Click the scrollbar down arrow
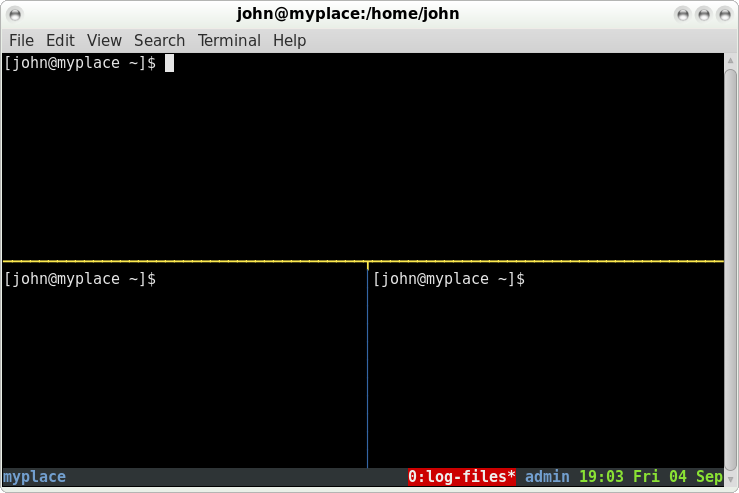Image resolution: width=739 pixels, height=493 pixels. pyautogui.click(x=731, y=478)
